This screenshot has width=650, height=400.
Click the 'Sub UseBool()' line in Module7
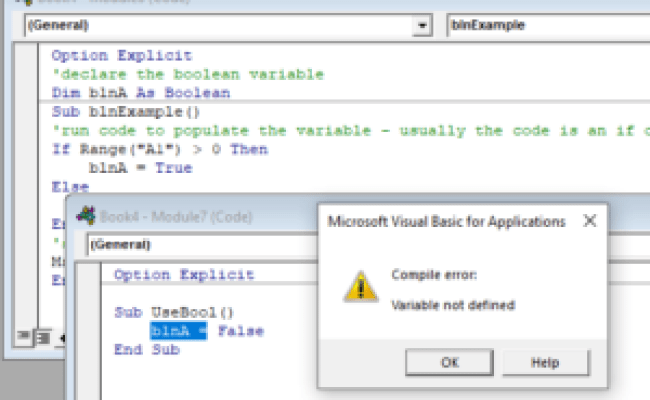click(x=174, y=312)
